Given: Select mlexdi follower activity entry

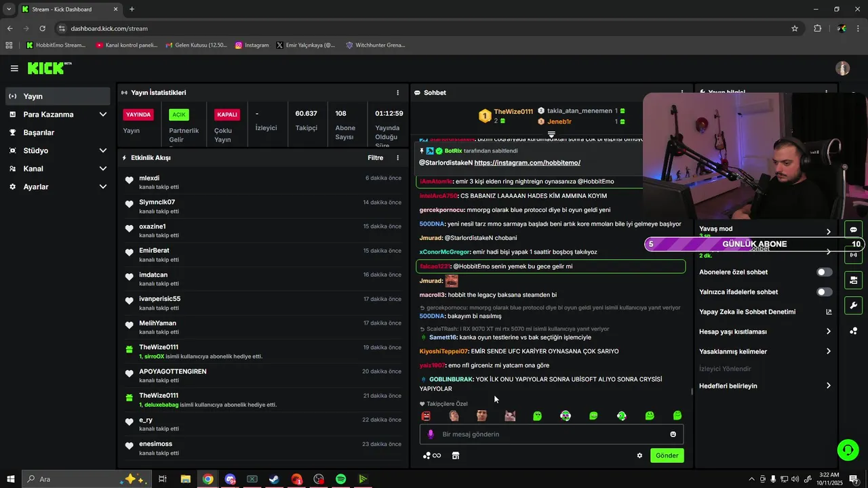Looking at the screenshot, I should [262, 182].
